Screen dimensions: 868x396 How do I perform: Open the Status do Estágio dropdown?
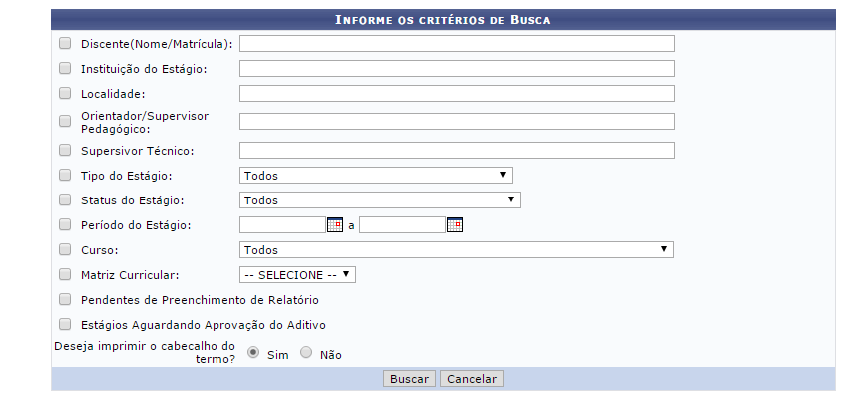tap(380, 200)
